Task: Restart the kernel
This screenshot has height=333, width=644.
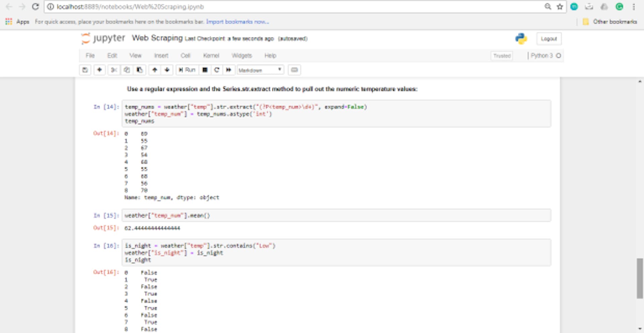Action: pyautogui.click(x=217, y=70)
